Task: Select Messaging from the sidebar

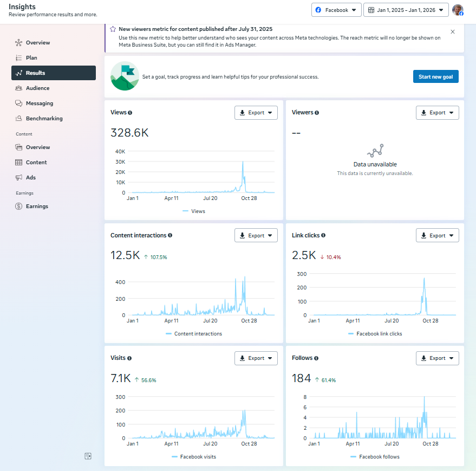Action: (x=40, y=104)
